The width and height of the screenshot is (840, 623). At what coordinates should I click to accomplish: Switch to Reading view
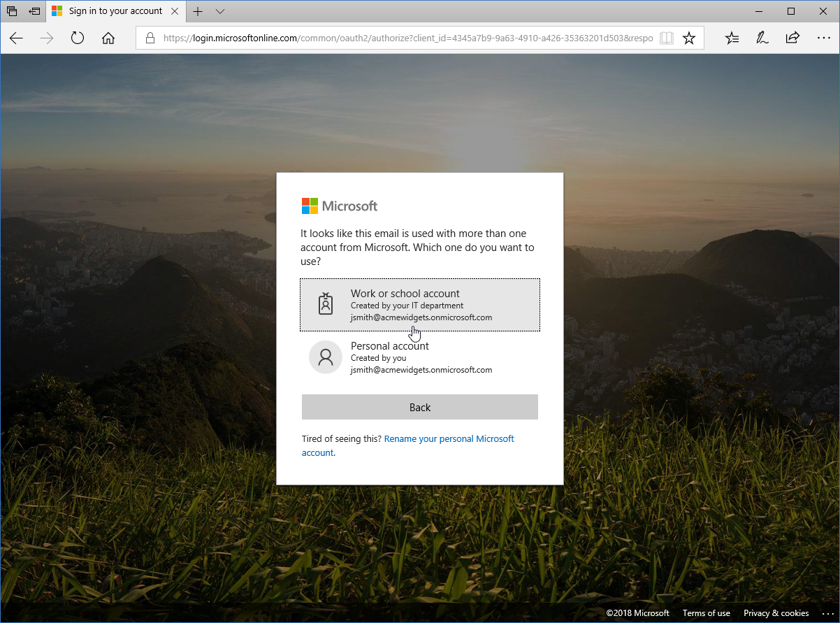(667, 38)
